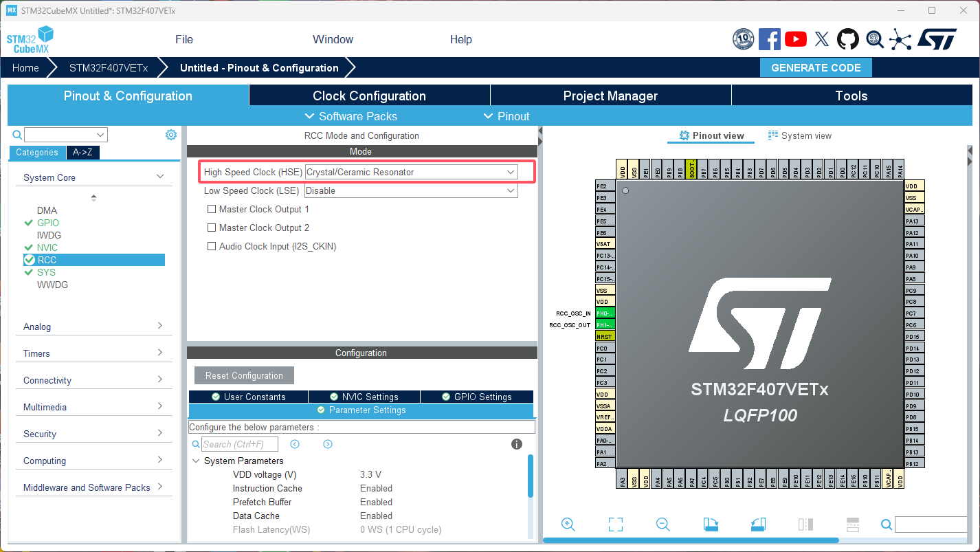Click the STM32CubeMX logo

tap(30, 40)
